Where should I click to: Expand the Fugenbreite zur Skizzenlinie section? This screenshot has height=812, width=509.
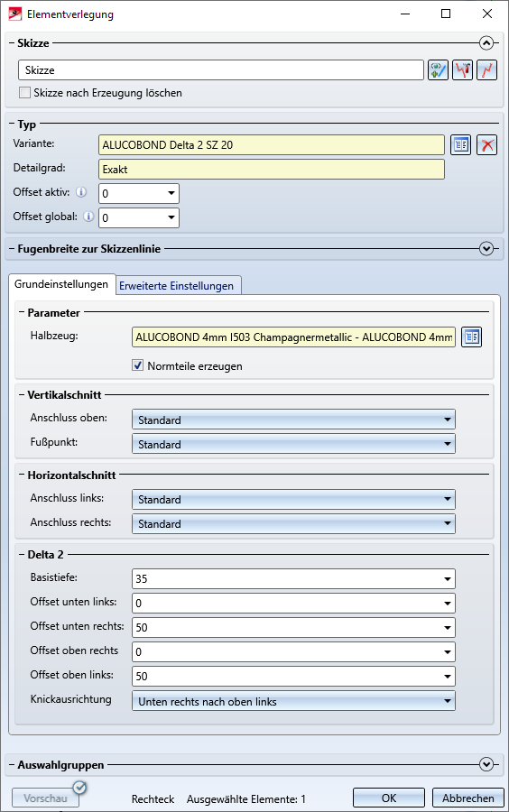tap(486, 249)
